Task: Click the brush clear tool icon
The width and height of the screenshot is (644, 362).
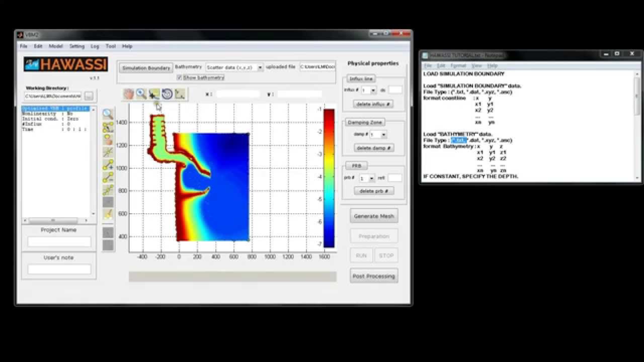Action: tap(108, 215)
